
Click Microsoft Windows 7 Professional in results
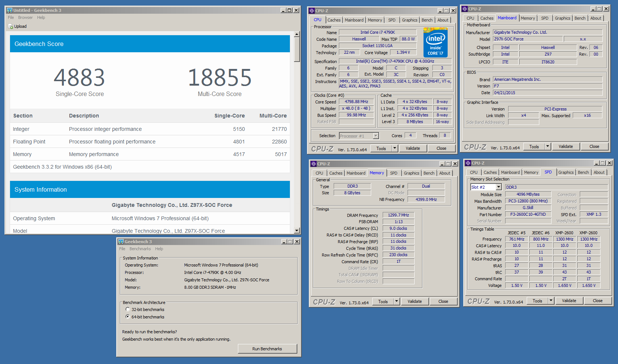pyautogui.click(x=160, y=219)
